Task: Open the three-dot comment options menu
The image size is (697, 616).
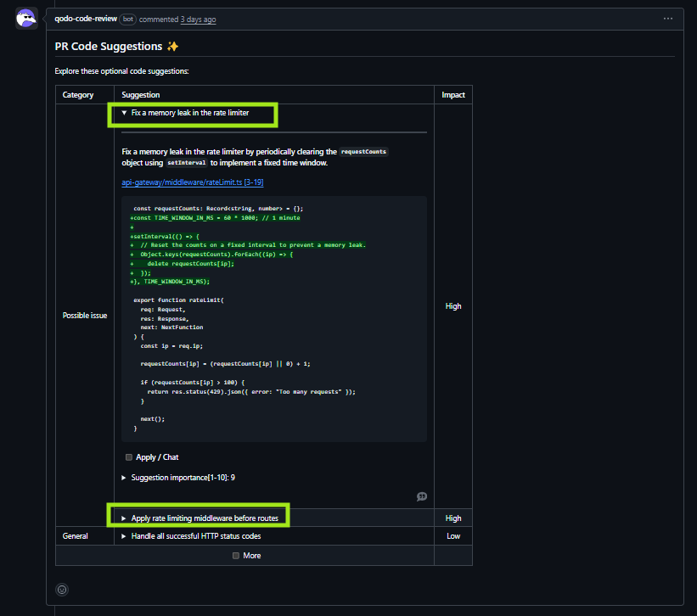Action: 667,19
